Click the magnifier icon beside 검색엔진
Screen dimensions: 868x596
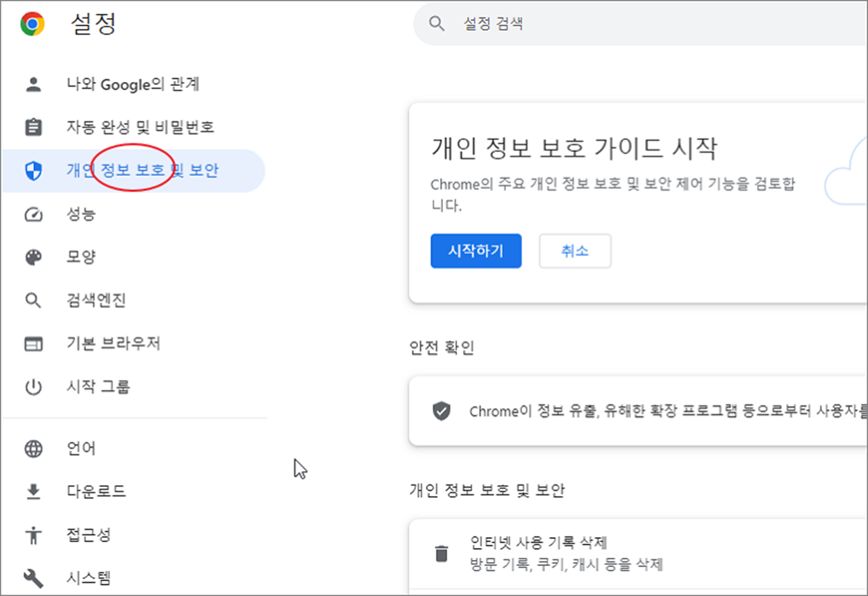(33, 300)
